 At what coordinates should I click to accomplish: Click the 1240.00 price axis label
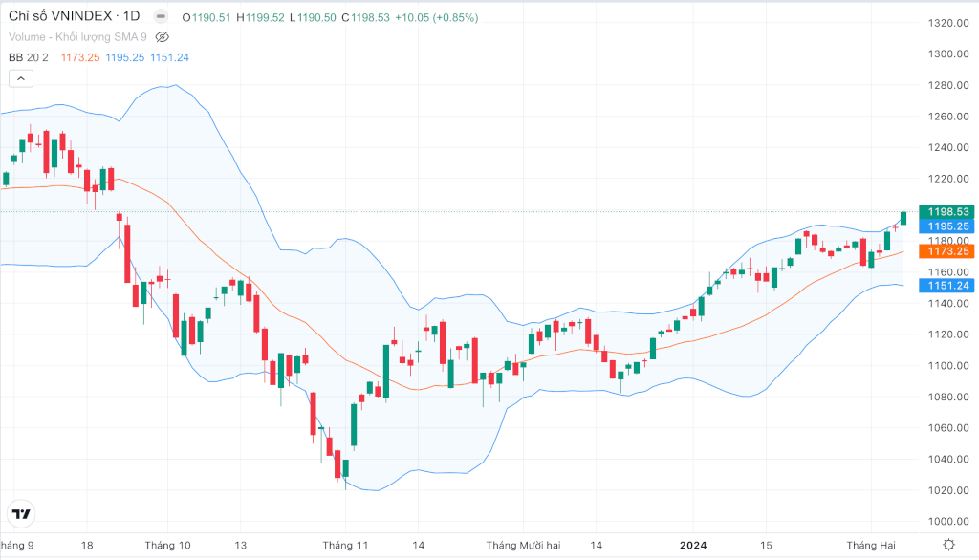coord(948,147)
